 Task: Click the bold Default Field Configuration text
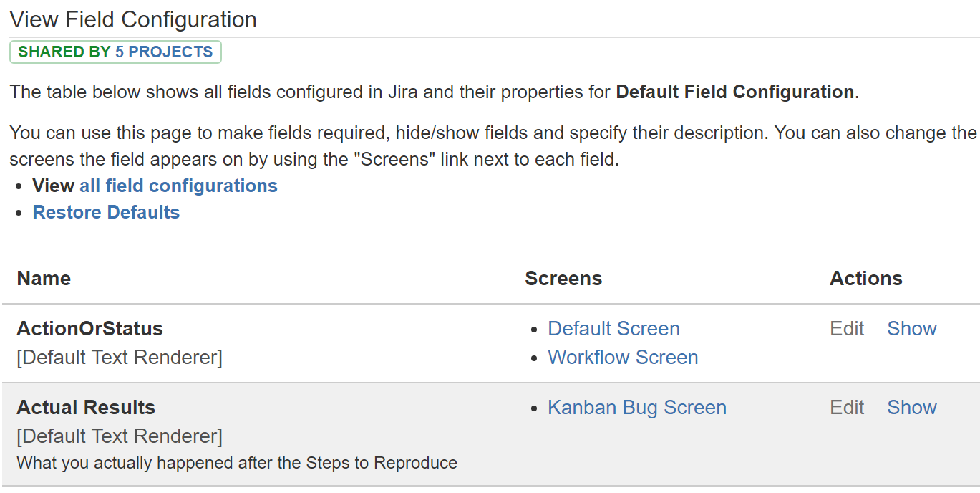pos(735,92)
